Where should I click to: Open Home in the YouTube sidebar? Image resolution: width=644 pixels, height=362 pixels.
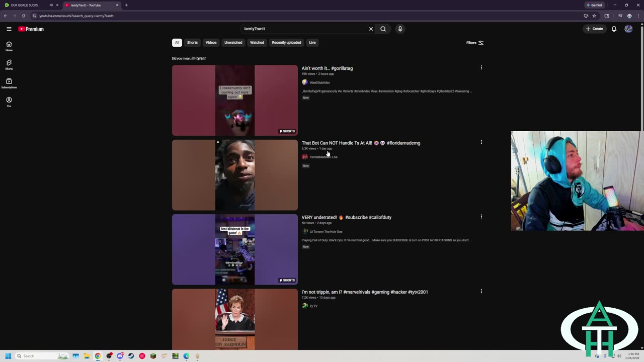tap(9, 46)
